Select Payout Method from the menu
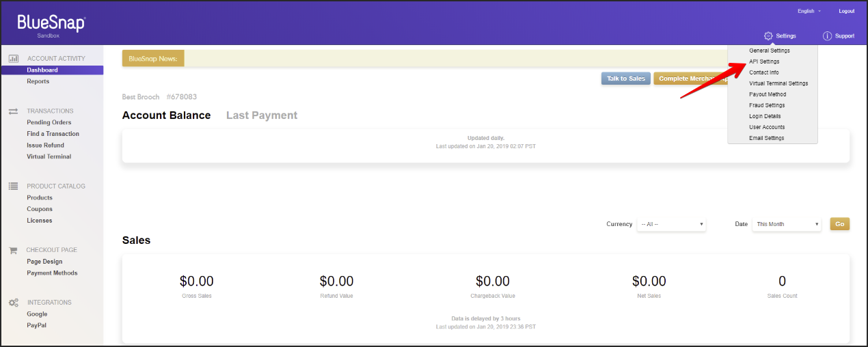This screenshot has height=347, width=868. [768, 94]
